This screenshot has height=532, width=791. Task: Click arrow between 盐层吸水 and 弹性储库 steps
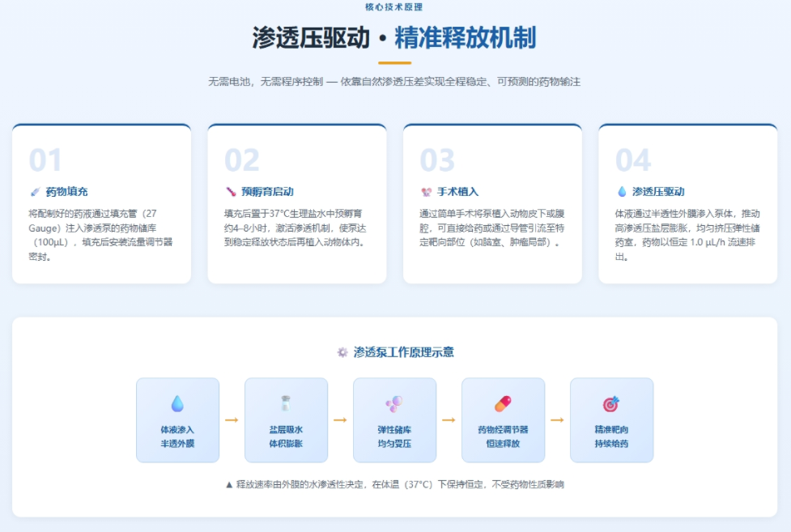click(x=340, y=419)
